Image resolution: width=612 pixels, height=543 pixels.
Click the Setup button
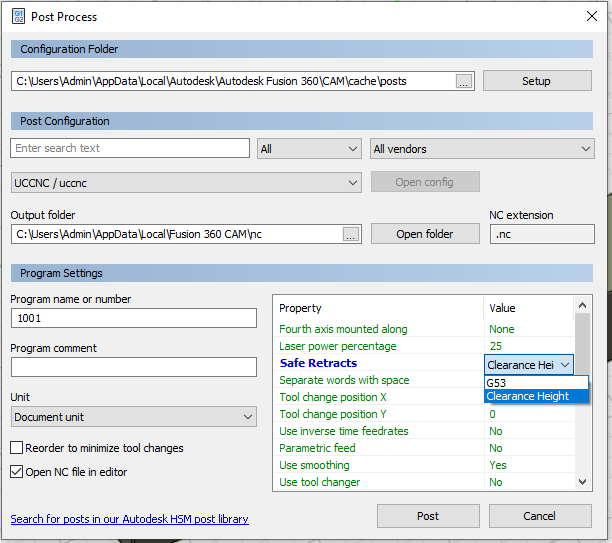pyautogui.click(x=536, y=81)
